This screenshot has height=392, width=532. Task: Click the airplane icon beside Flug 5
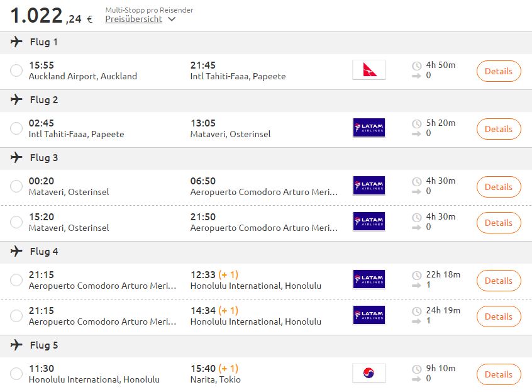(16, 345)
